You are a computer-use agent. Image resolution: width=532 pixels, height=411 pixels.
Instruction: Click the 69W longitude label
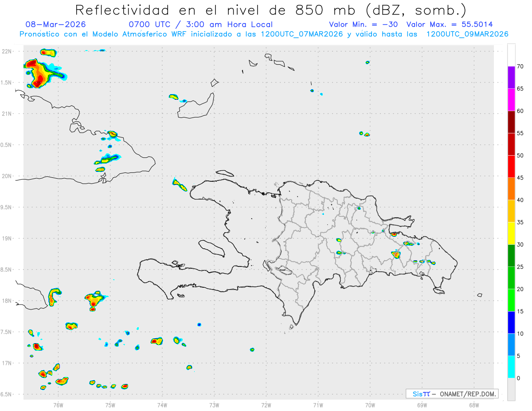point(422,405)
